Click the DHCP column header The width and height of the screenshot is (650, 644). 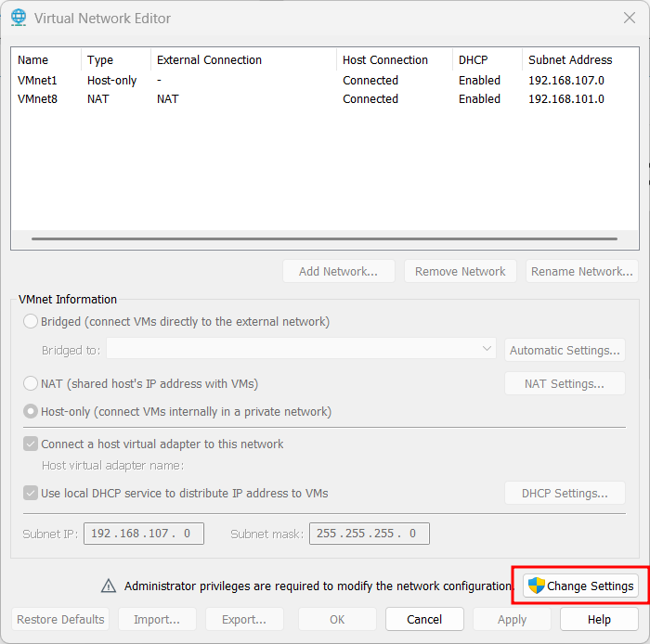pyautogui.click(x=487, y=60)
